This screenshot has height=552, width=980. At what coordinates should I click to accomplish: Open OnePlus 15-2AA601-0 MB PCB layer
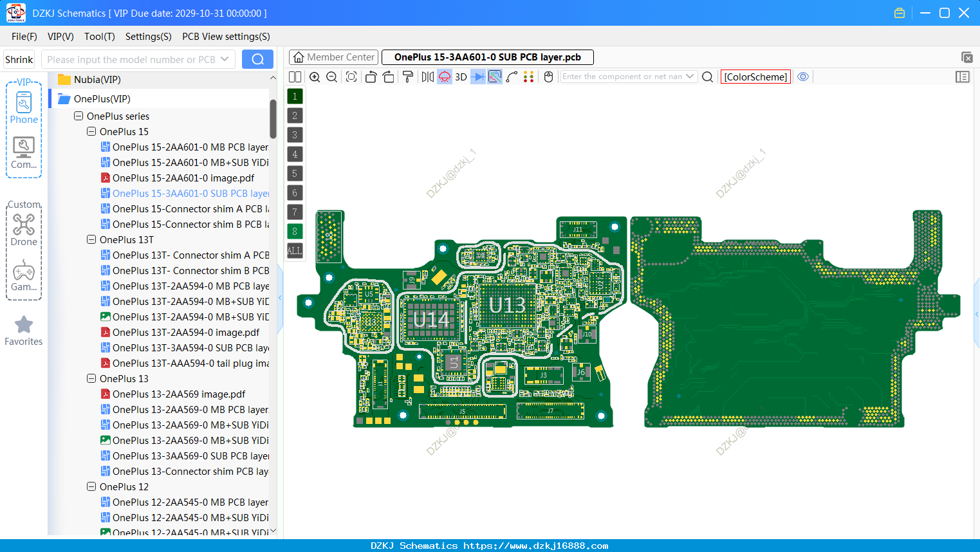[185, 147]
